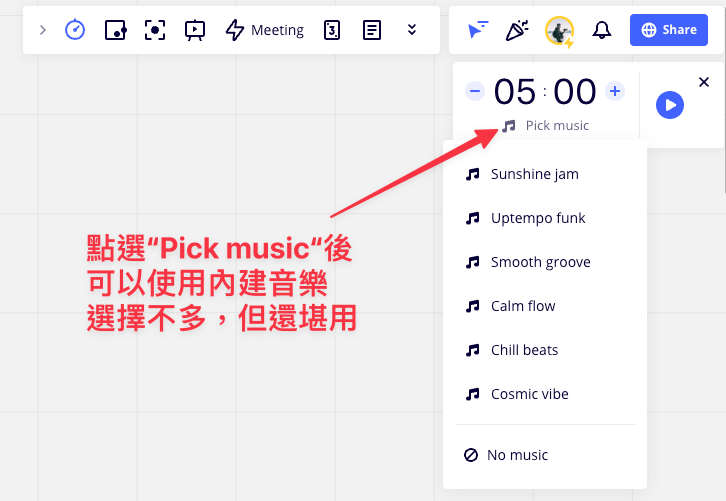726x501 pixels.
Task: Expand more tools double chevron
Action: coord(412,30)
